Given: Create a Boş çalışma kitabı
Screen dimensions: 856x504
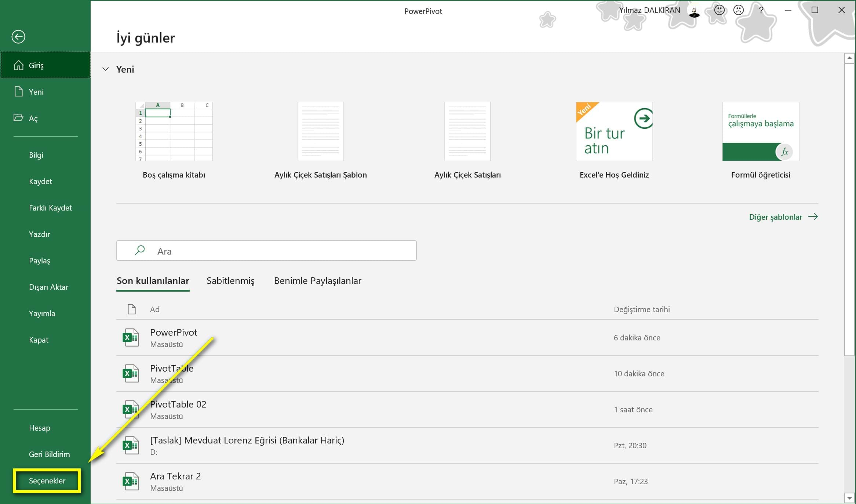Looking at the screenshot, I should pyautogui.click(x=174, y=141).
